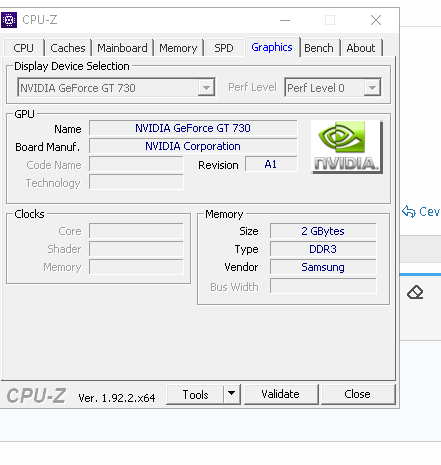Click the memory Type DDR3 value
The image size is (441, 465).
(323, 249)
